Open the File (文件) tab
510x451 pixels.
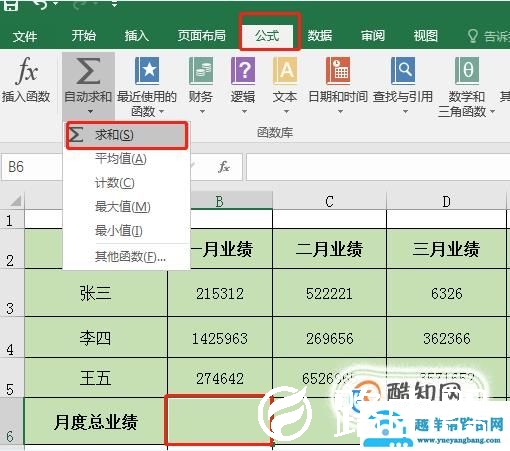pos(25,36)
